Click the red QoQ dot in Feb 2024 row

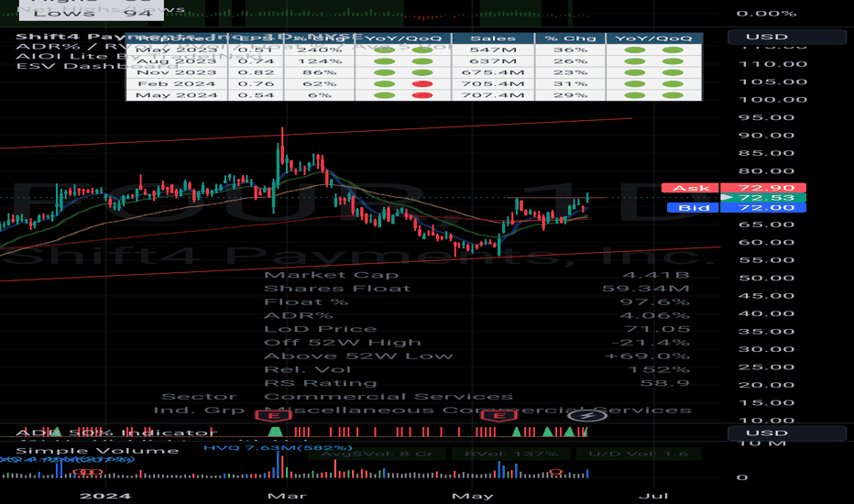[x=422, y=84]
